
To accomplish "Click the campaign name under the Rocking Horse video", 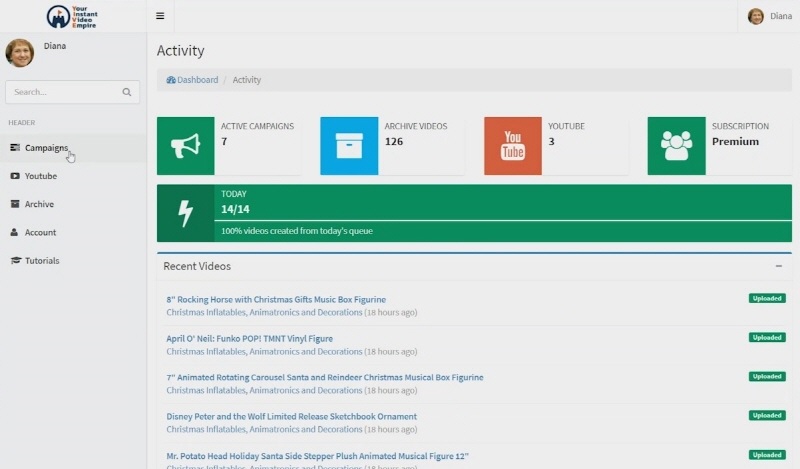I will pos(264,312).
